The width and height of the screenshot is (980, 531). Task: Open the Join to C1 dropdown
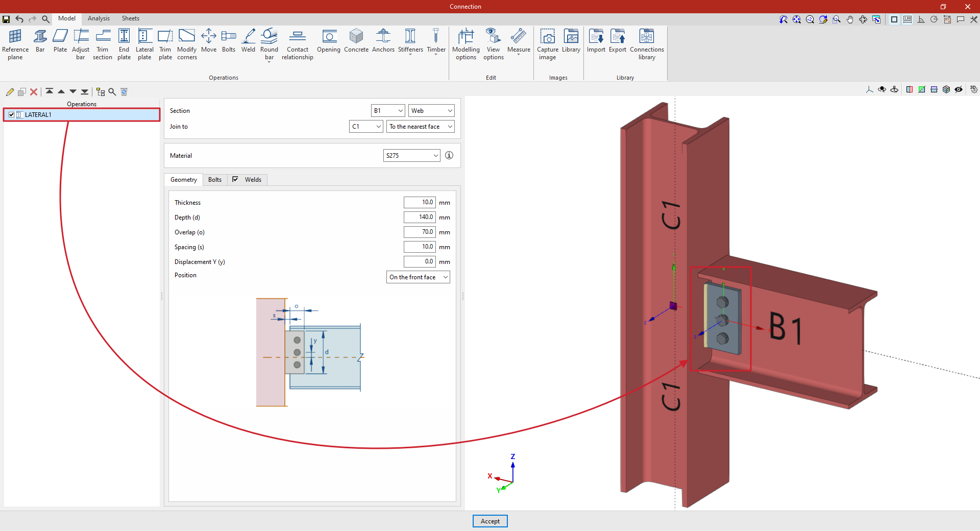click(x=366, y=127)
